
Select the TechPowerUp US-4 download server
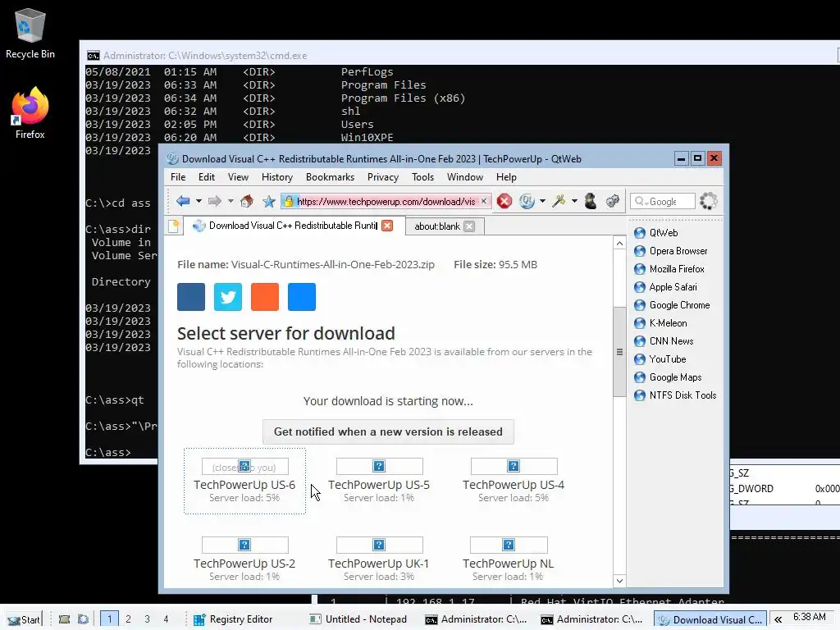(514, 481)
